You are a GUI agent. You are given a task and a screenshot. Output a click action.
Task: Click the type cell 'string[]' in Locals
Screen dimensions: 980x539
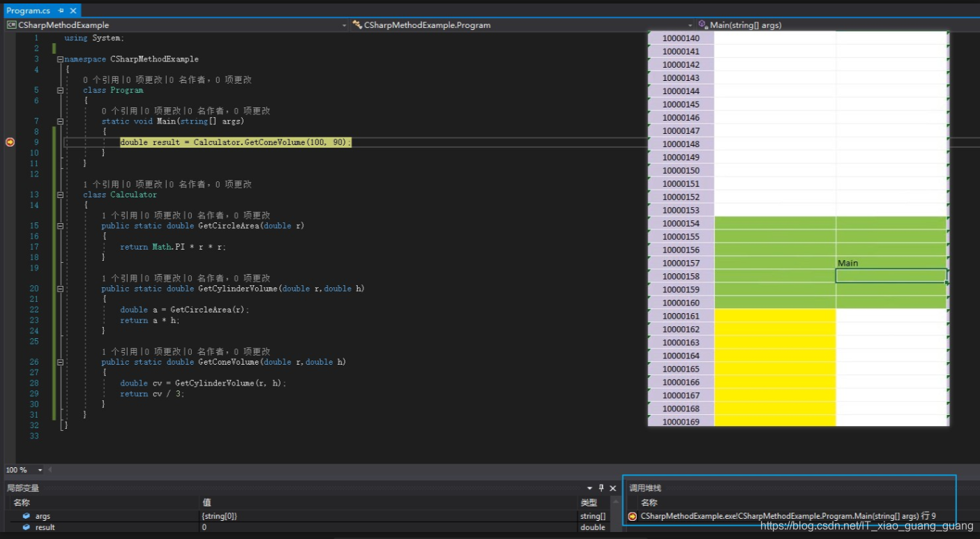click(x=592, y=516)
